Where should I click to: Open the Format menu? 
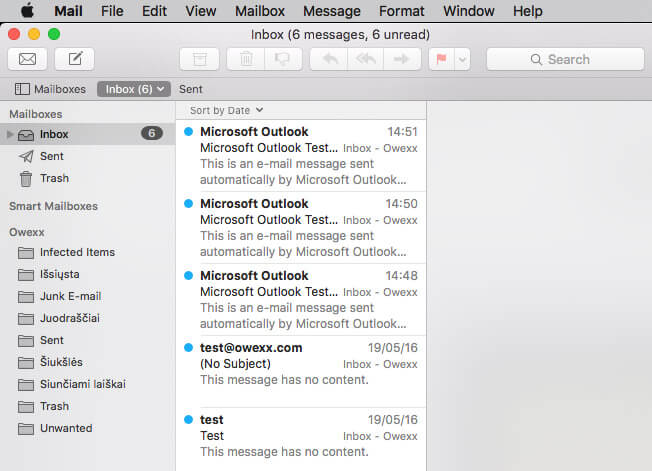coord(402,11)
